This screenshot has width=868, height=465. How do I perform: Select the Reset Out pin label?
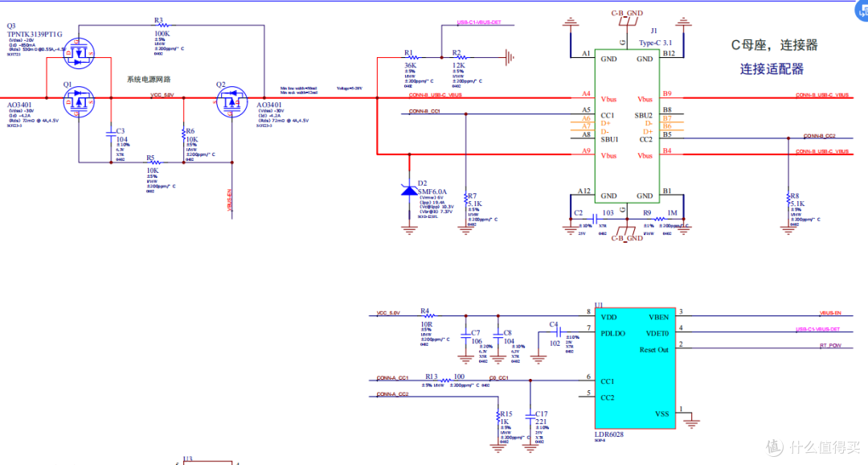(653, 350)
